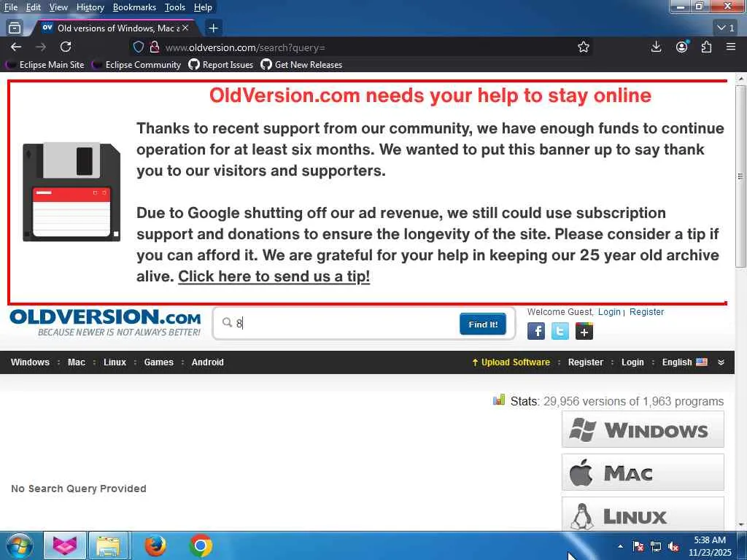Viewport: 747px width, 560px height.
Task: Click the muted volume tray icon
Action: 673,546
